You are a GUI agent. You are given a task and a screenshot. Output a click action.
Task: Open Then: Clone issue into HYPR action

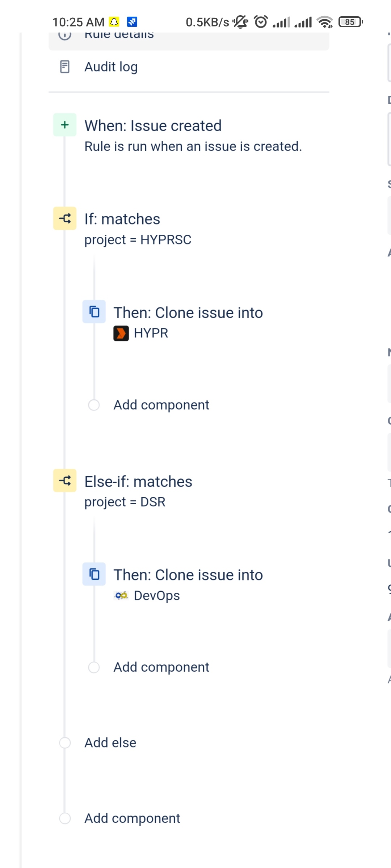tap(188, 313)
